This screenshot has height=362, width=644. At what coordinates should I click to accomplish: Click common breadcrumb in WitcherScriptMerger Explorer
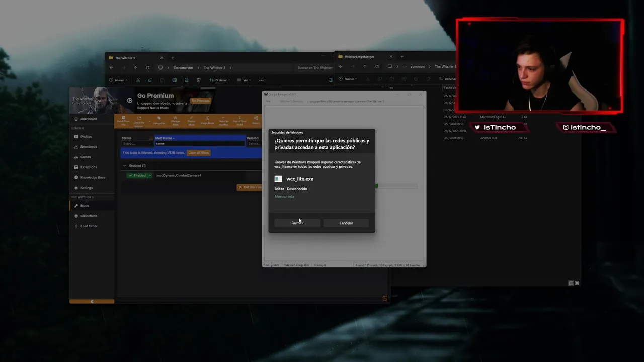coord(418,66)
